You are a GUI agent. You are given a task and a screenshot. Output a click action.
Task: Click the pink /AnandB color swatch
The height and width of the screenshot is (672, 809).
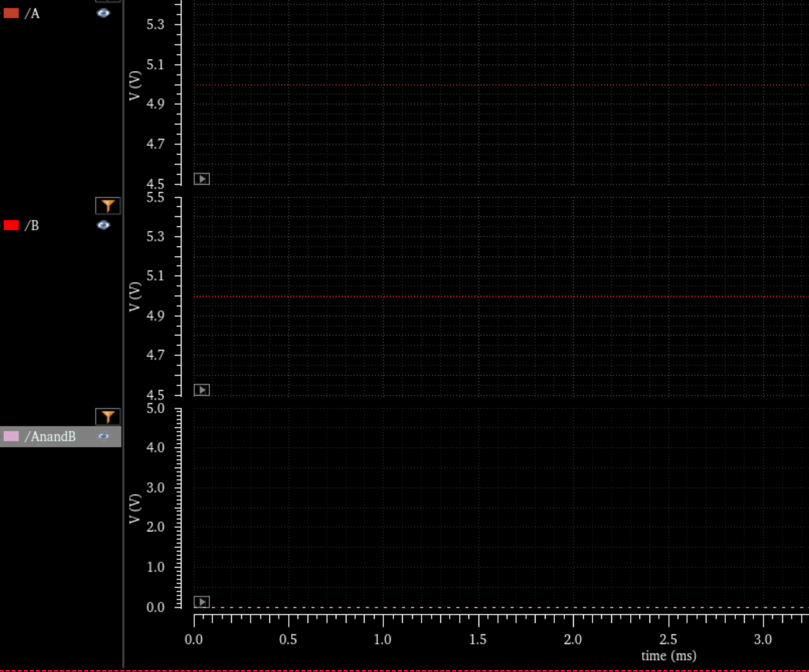coord(11,437)
